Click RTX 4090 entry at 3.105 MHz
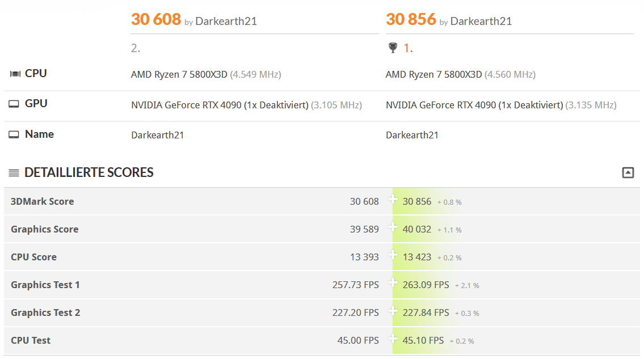The image size is (644, 359). pyautogui.click(x=246, y=105)
